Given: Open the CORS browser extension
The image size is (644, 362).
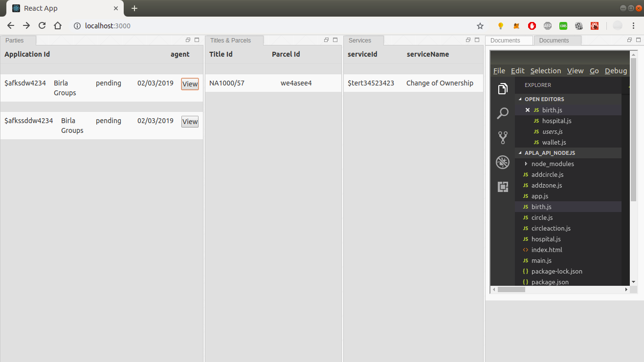Looking at the screenshot, I should pyautogui.click(x=563, y=25).
